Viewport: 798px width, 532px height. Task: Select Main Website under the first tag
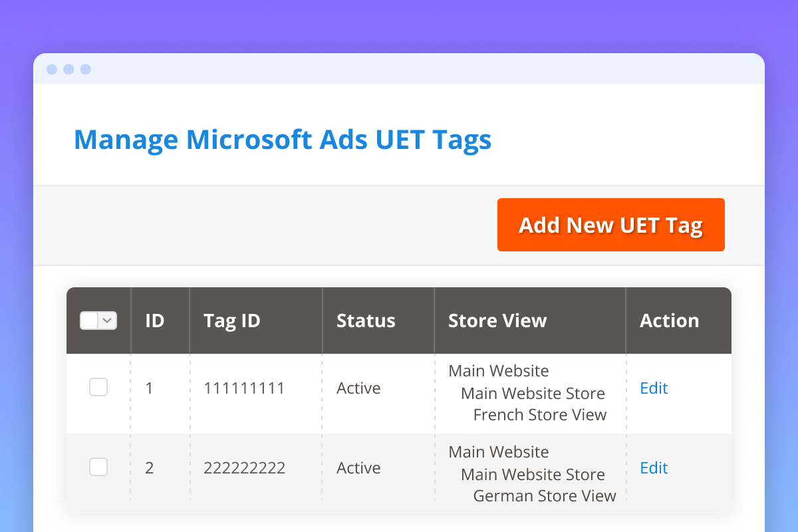click(498, 370)
